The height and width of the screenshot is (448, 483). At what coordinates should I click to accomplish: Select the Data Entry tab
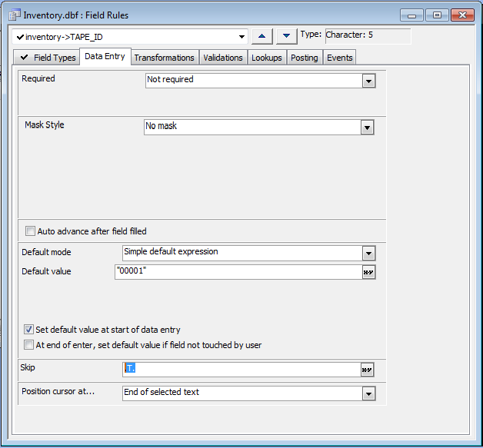click(105, 57)
